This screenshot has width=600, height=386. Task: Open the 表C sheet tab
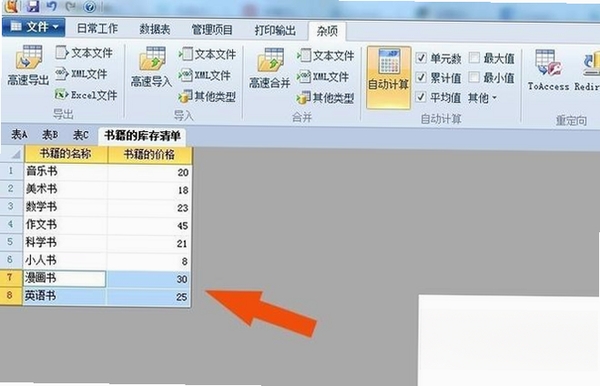[81, 135]
